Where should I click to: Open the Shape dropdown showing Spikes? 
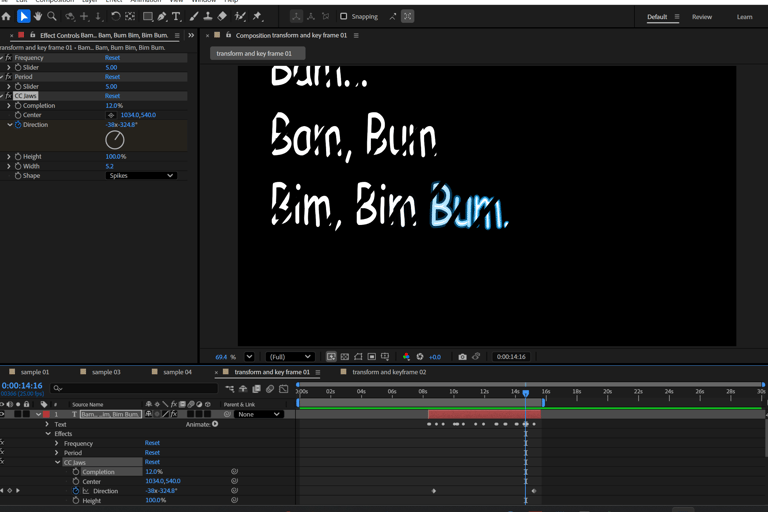click(141, 176)
